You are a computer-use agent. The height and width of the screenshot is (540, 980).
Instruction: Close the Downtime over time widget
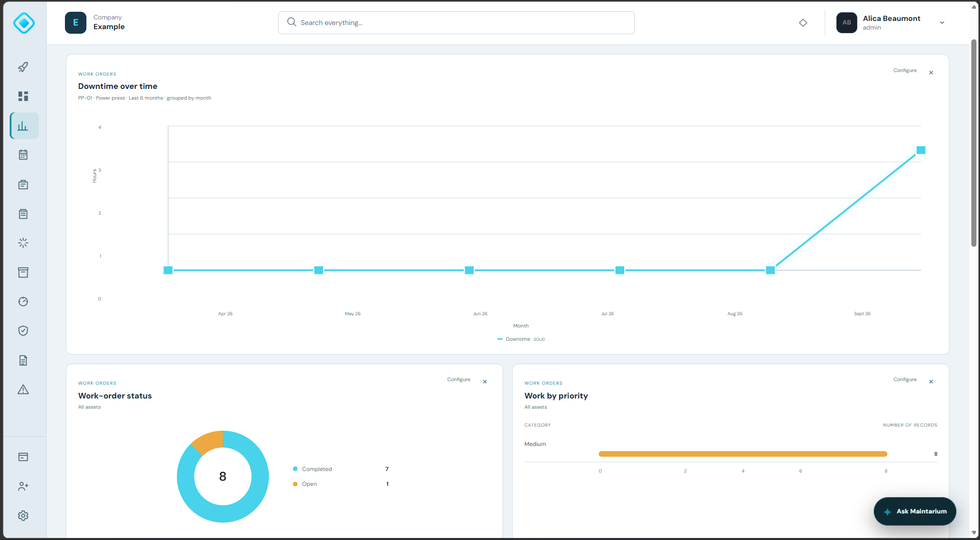click(x=931, y=73)
